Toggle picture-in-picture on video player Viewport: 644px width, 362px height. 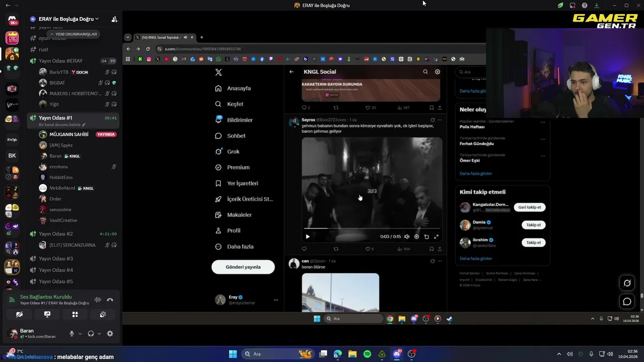426,237
